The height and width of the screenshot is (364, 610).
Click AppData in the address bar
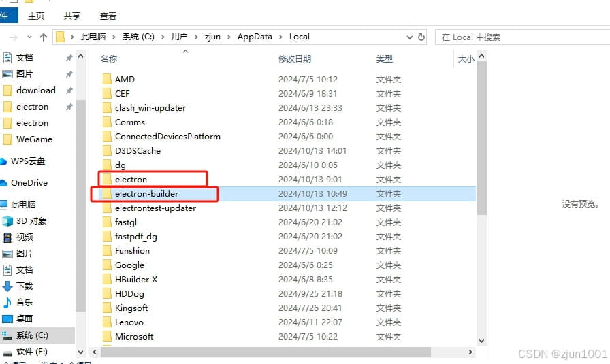[255, 37]
